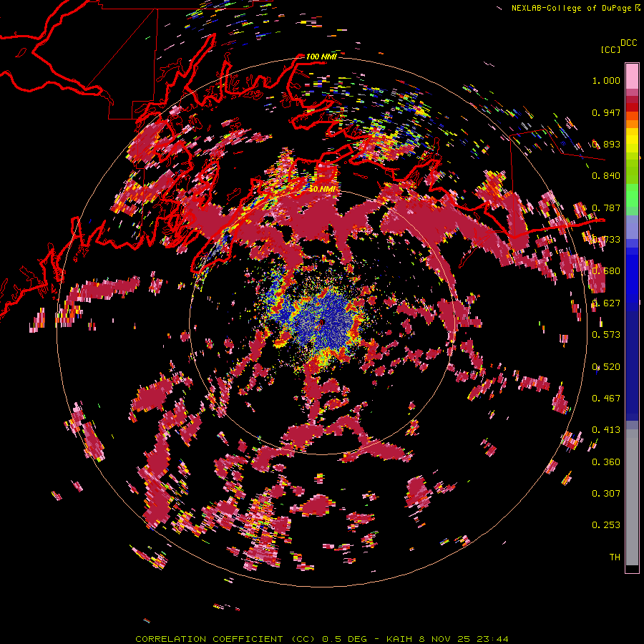Select the 0.680 legend value
The image size is (644, 644).
(606, 271)
